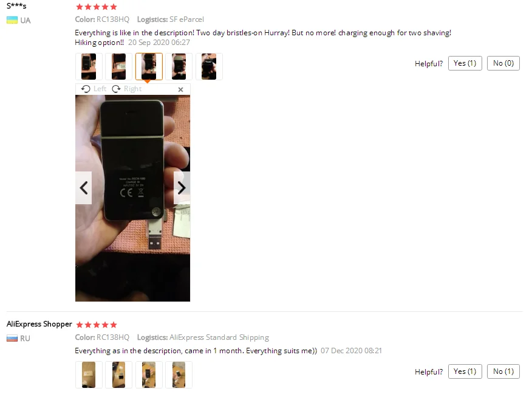
Task: Rotate review photo left
Action: pos(94,89)
